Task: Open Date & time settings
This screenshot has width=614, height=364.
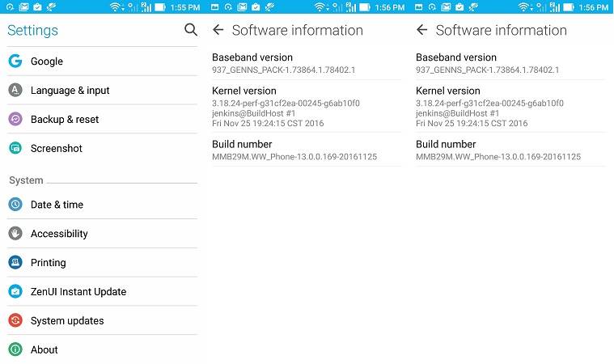Action: (102, 205)
